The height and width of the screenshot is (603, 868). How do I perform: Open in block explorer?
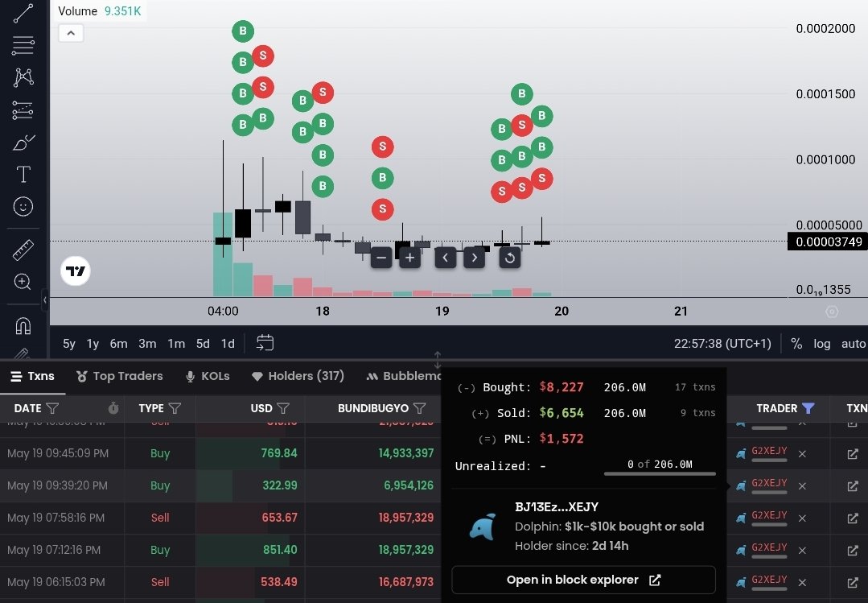pos(583,580)
